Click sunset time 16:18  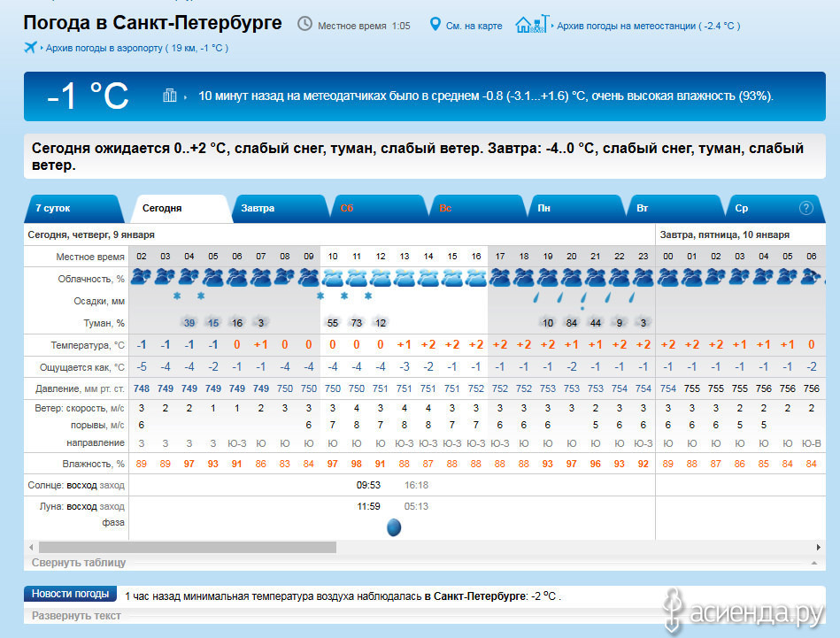coord(416,485)
